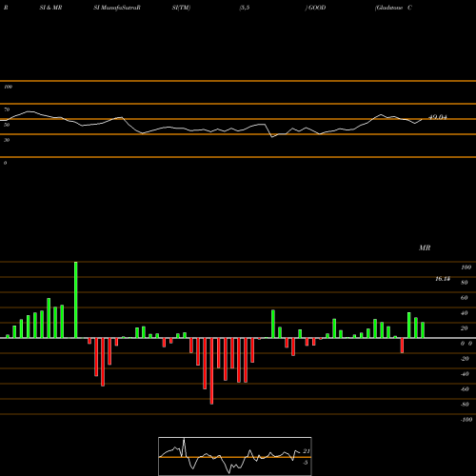The width and height of the screenshot is (476, 476).
Task: Click the MR axis label -80
Action: coord(465,405)
